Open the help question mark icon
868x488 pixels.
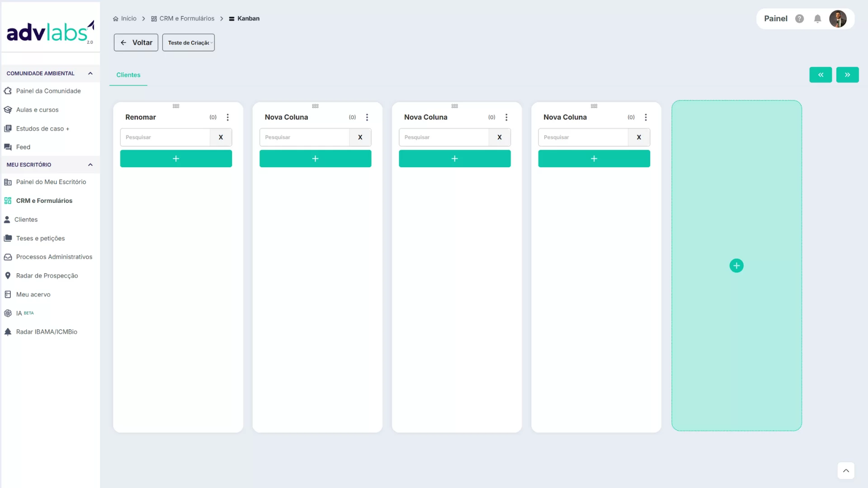(x=799, y=19)
